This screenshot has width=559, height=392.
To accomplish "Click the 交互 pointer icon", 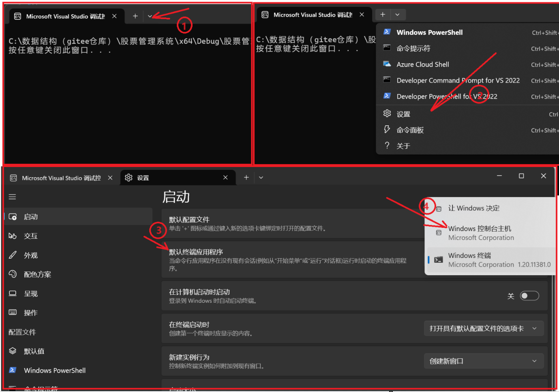I will 13,236.
